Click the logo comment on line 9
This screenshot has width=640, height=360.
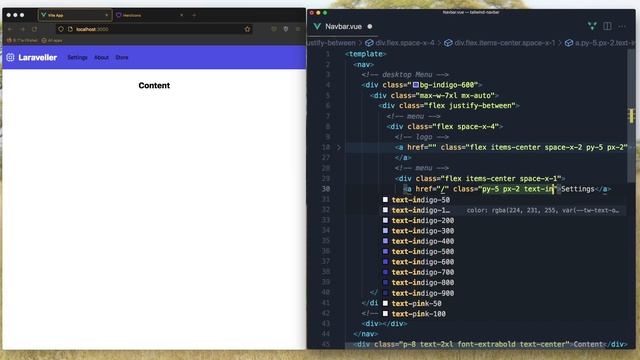tap(422, 137)
